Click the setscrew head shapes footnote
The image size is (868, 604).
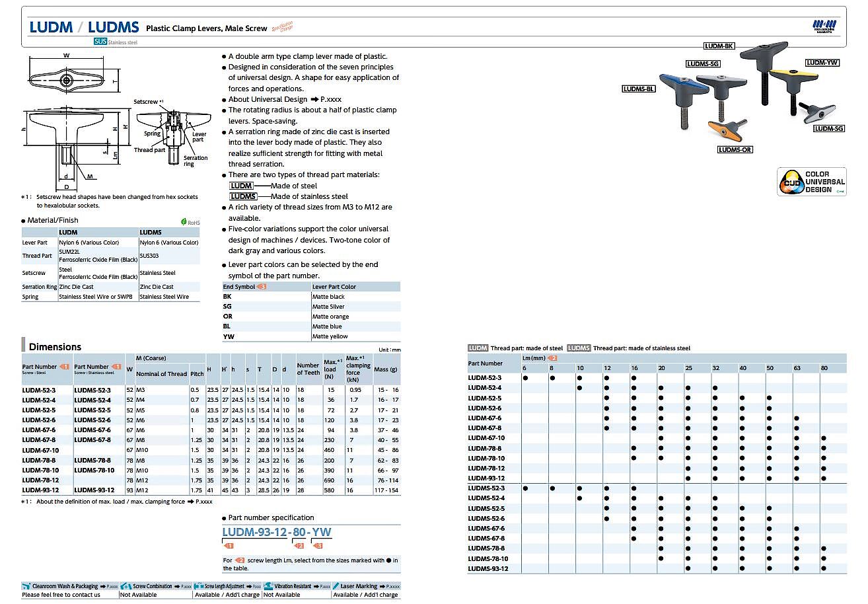(x=111, y=201)
